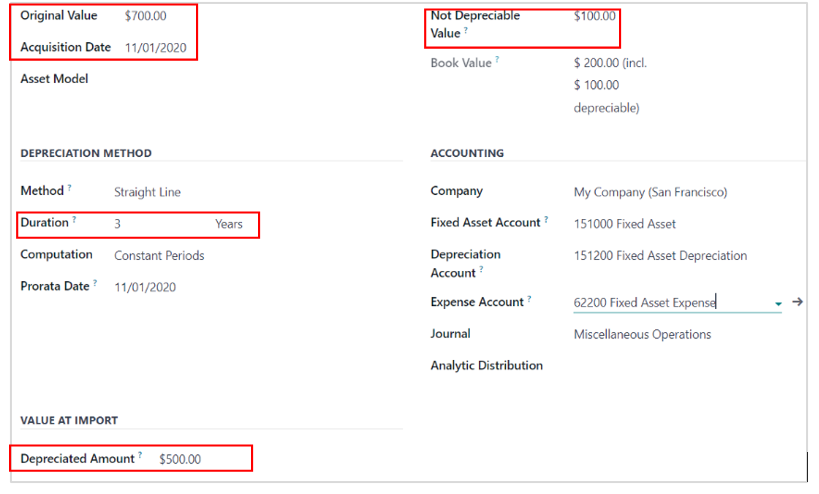This screenshot has width=819, height=494.
Task: Click the Depreciated Amount $500.00 field
Action: (x=180, y=459)
